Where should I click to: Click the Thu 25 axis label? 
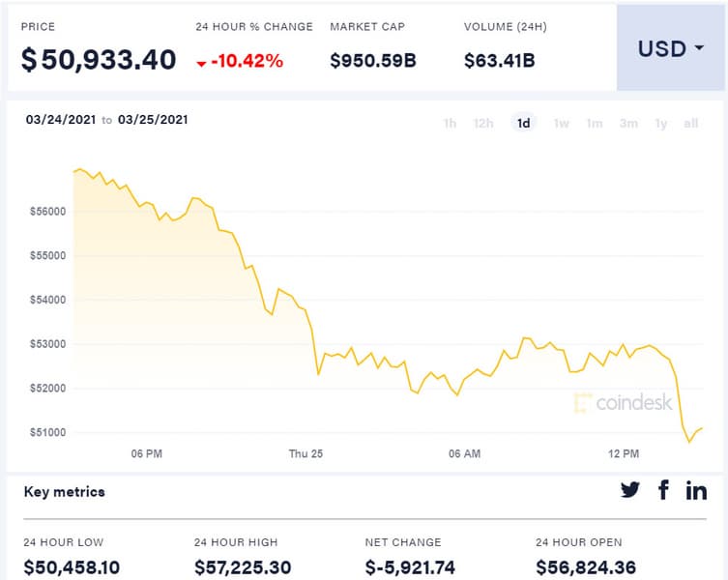306,453
